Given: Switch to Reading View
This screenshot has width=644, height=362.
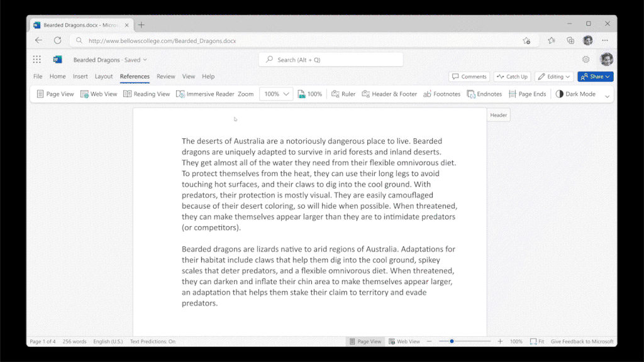Looking at the screenshot, I should [147, 94].
